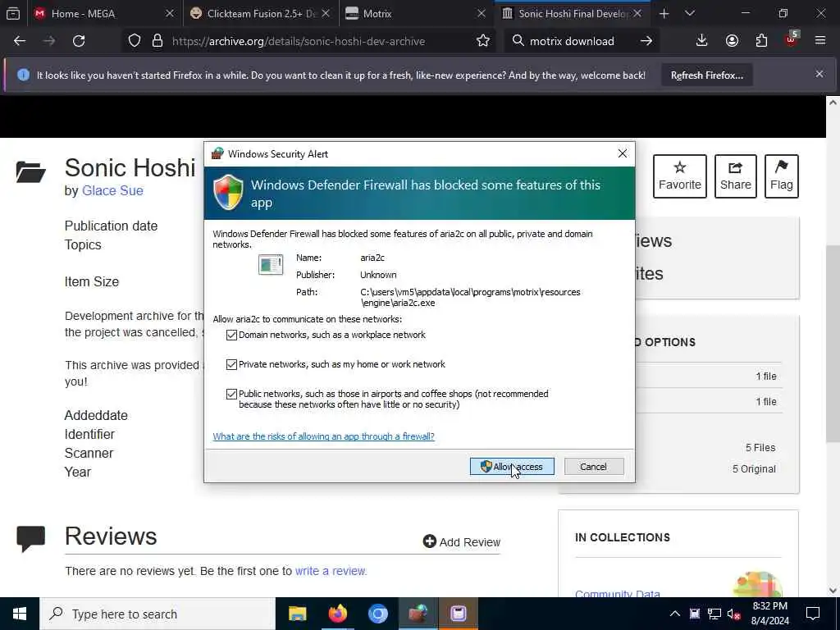Screen dimensions: 840x630
Task: Switch to the Clickteam Fusion 2.5+ tab
Action: [261, 14]
